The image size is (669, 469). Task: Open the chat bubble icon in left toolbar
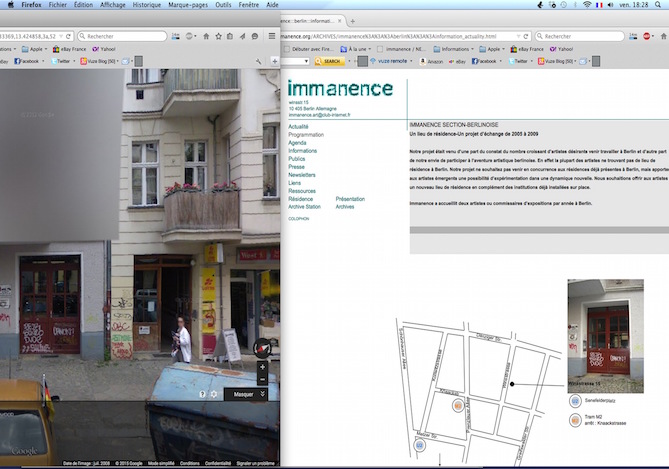pos(255,36)
